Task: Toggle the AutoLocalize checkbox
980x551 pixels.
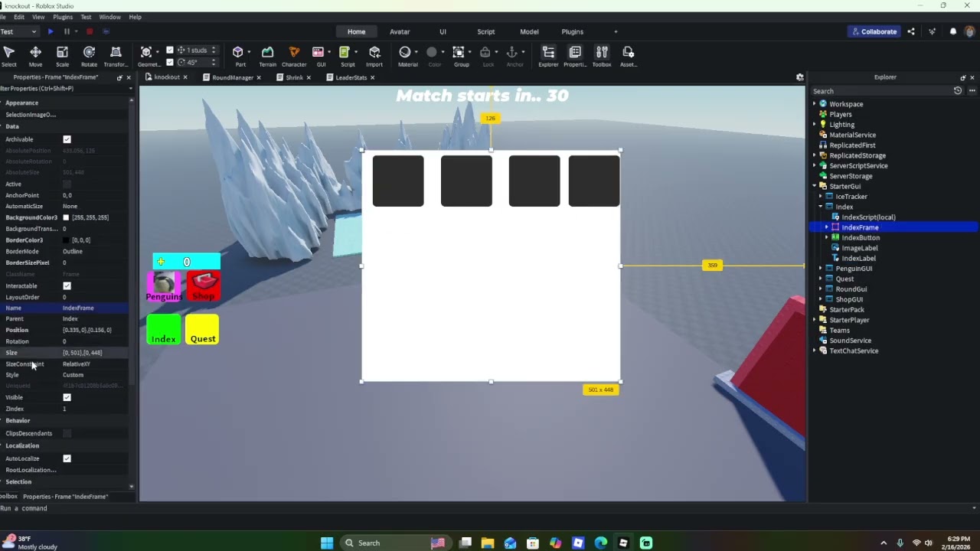Action: pyautogui.click(x=67, y=458)
